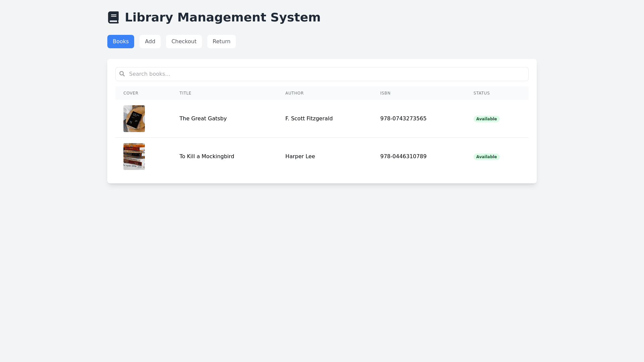The width and height of the screenshot is (644, 362).
Task: Click The Great Gatsby cover thumbnail
Action: 134,119
